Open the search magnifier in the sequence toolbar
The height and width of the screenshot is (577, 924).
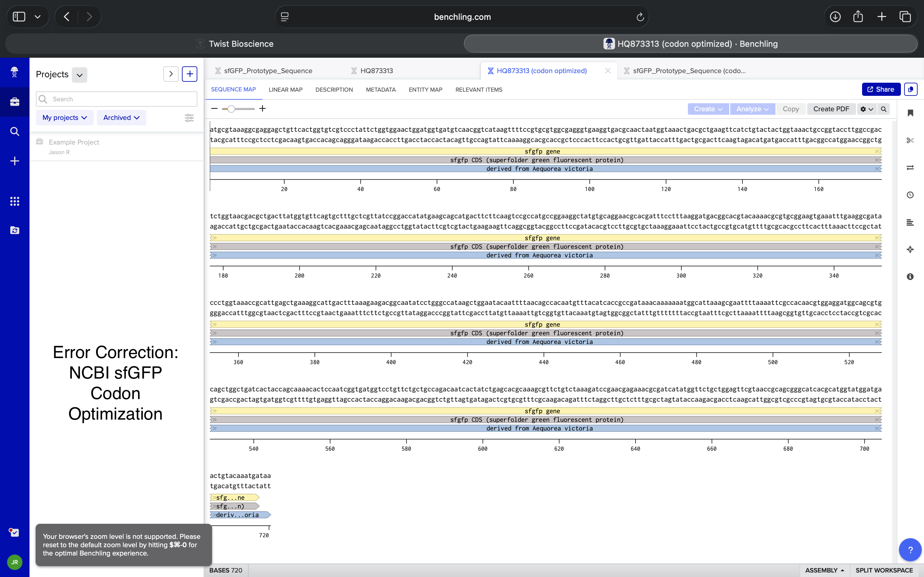(x=884, y=109)
